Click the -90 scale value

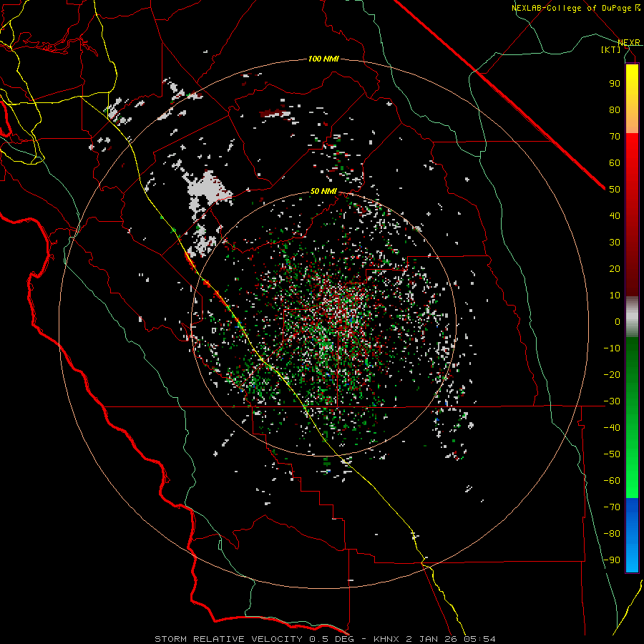click(612, 560)
